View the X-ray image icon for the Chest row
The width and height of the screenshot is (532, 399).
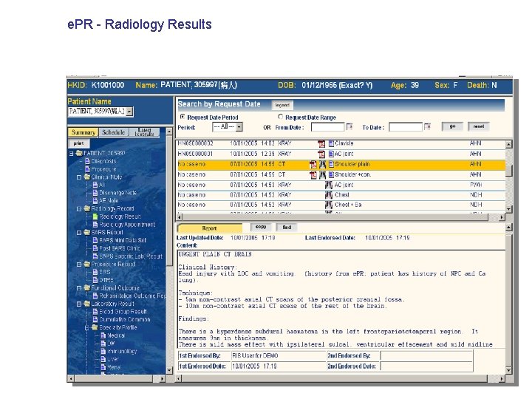(328, 195)
